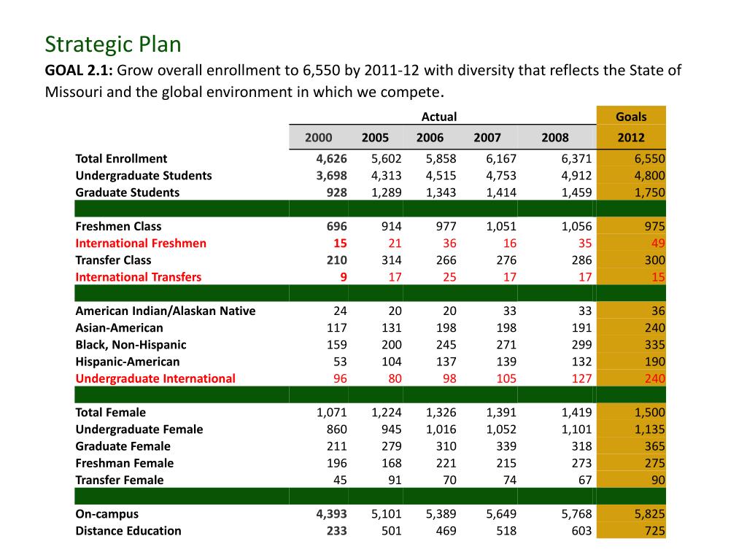Viewport: 747px width, 560px height.
Task: Select Undergraduate Female goal value 1,135
Action: 650,429
